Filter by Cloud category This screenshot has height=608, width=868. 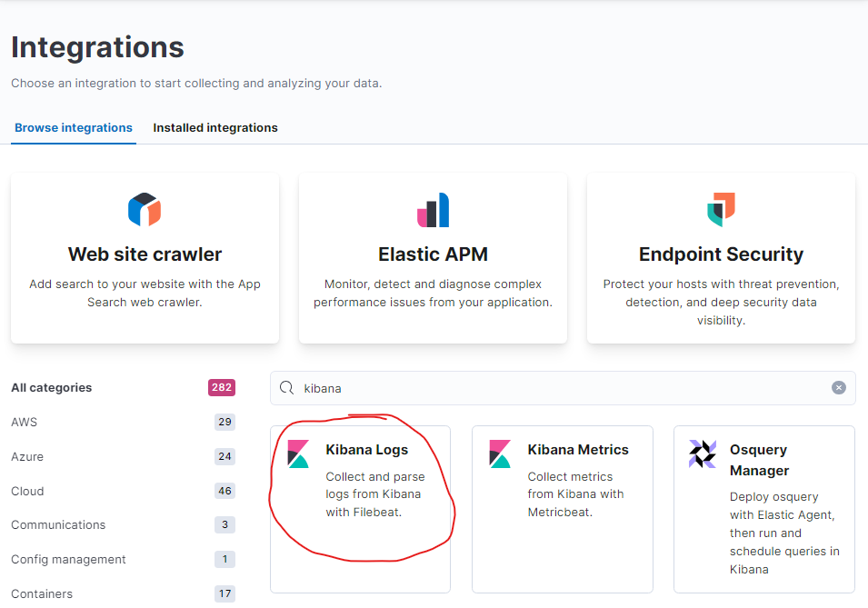point(27,491)
